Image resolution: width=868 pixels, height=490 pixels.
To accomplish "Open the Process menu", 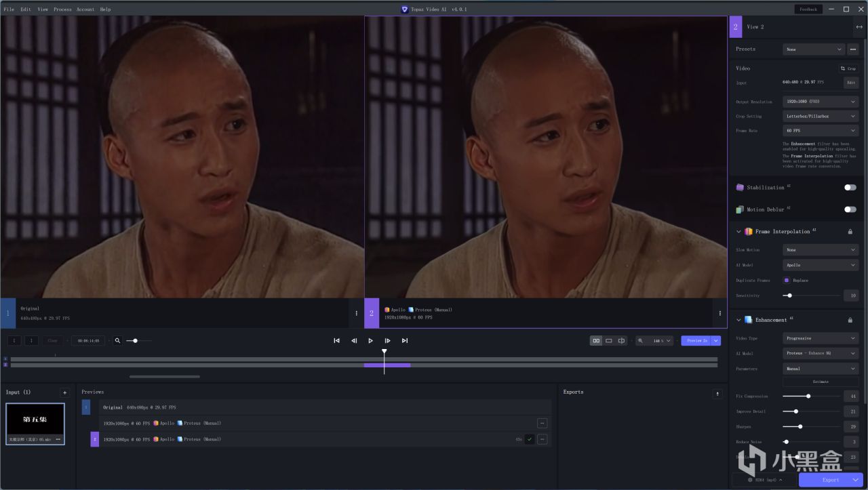I will (x=62, y=9).
